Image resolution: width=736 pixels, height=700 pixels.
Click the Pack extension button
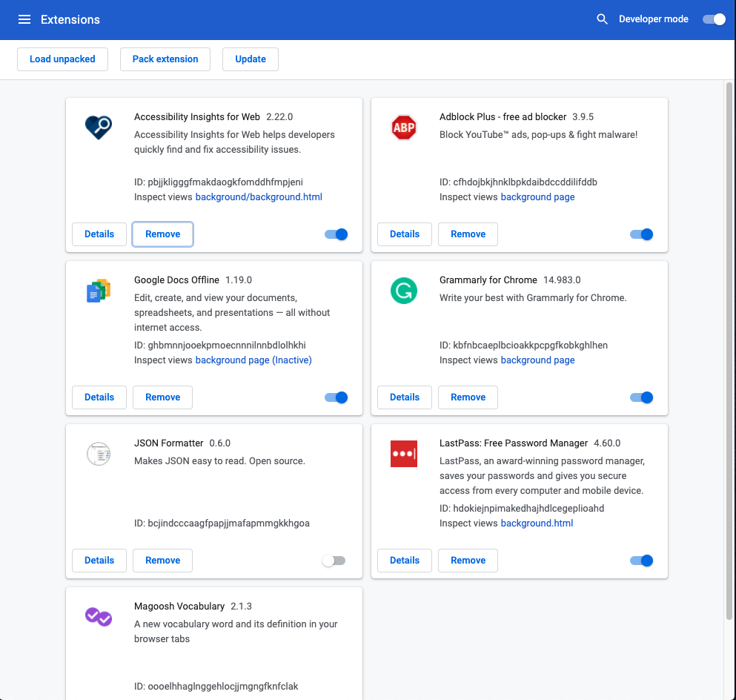[165, 59]
